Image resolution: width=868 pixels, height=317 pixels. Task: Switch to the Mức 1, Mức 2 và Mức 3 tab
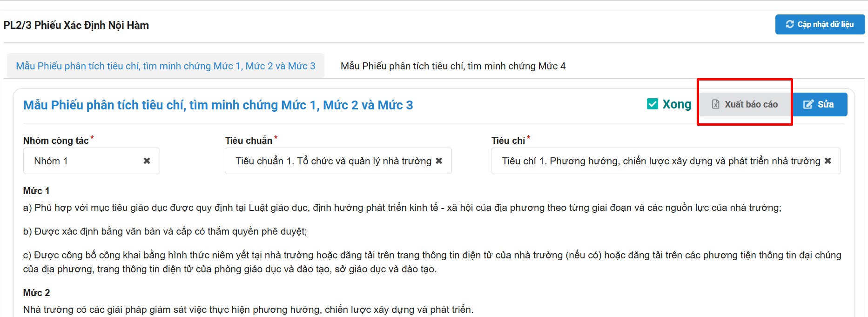(x=165, y=66)
